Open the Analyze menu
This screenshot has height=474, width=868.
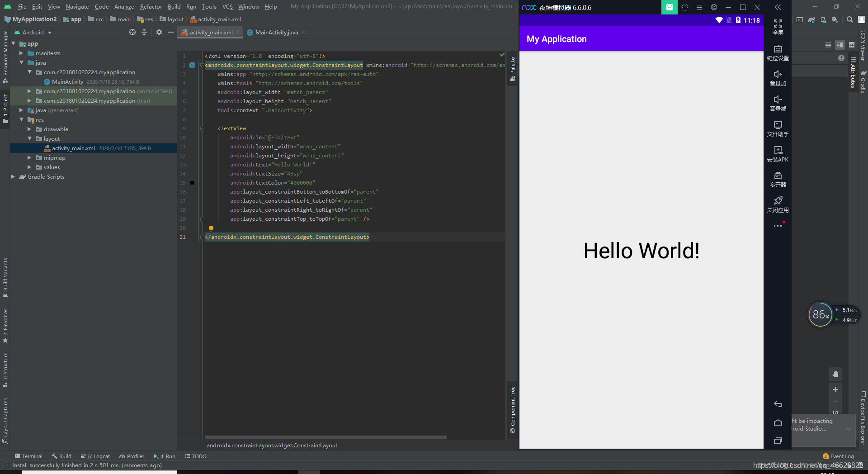(x=124, y=7)
